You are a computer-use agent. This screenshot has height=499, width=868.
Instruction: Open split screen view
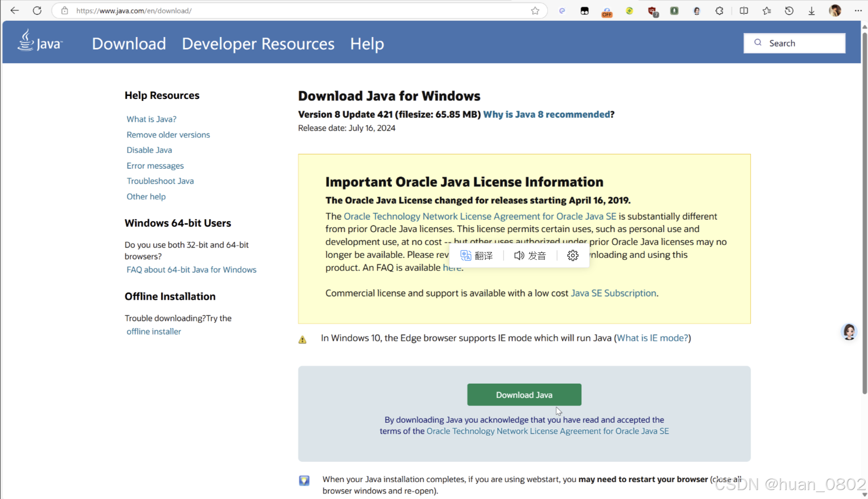pos(743,10)
